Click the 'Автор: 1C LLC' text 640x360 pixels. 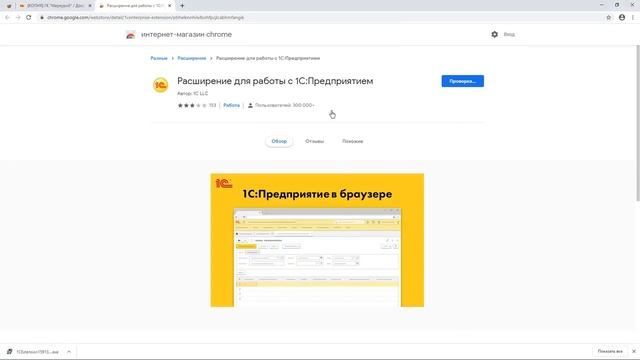[193, 93]
